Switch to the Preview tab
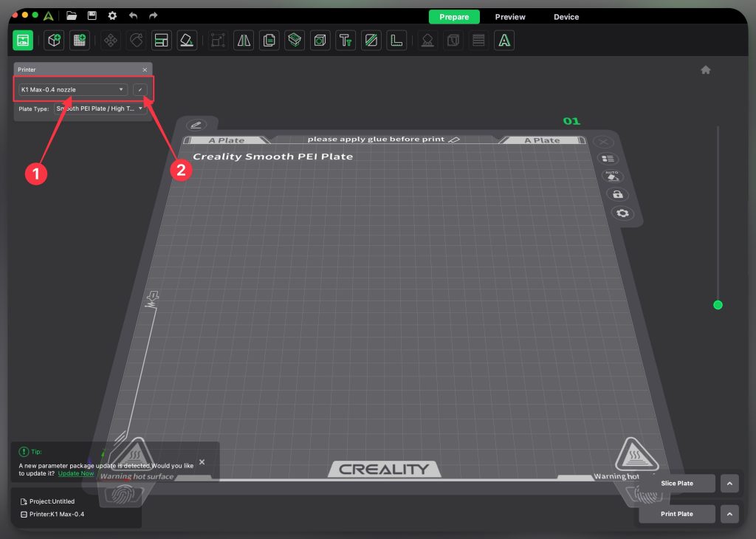This screenshot has width=756, height=539. (510, 17)
